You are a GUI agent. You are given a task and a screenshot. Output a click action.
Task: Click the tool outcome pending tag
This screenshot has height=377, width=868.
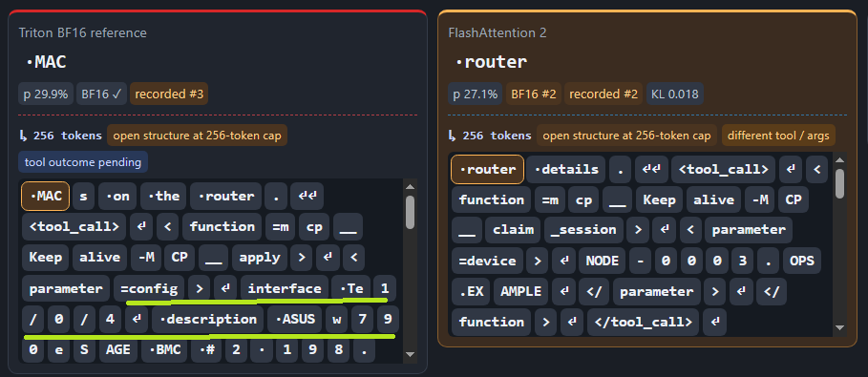click(83, 162)
